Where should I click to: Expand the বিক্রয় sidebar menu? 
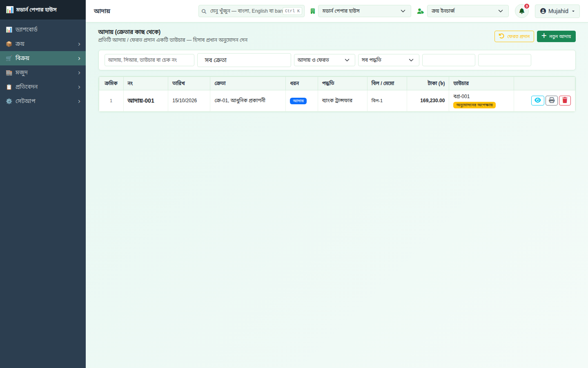pyautogui.click(x=43, y=58)
